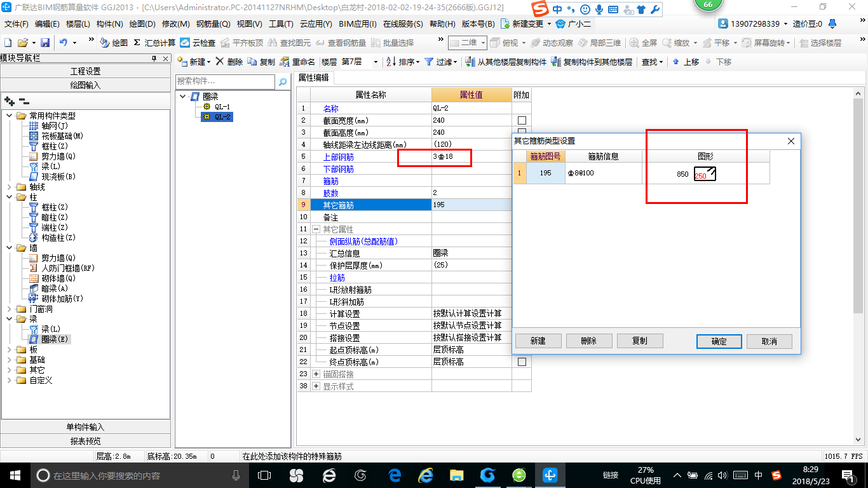This screenshot has height=488, width=868.
Task: Click the 上部钢筋 value cell 3⌀18
Action: (x=471, y=156)
